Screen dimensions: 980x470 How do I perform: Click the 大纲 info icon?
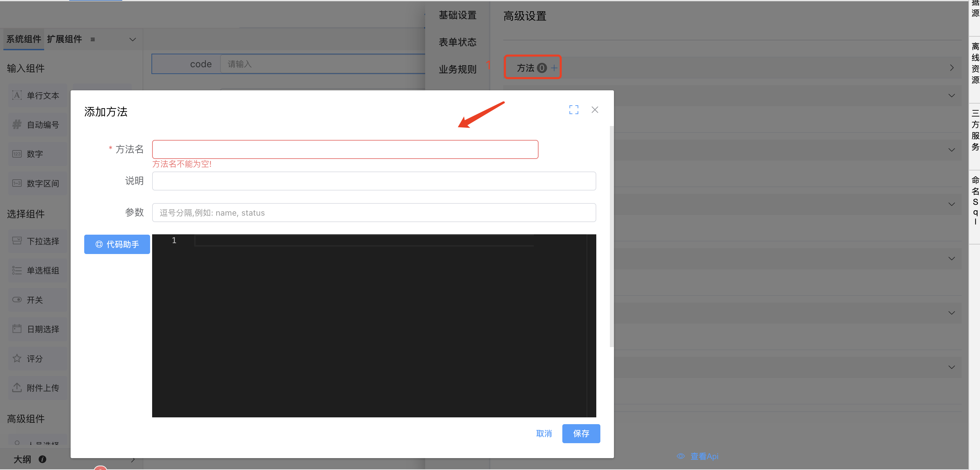click(42, 459)
